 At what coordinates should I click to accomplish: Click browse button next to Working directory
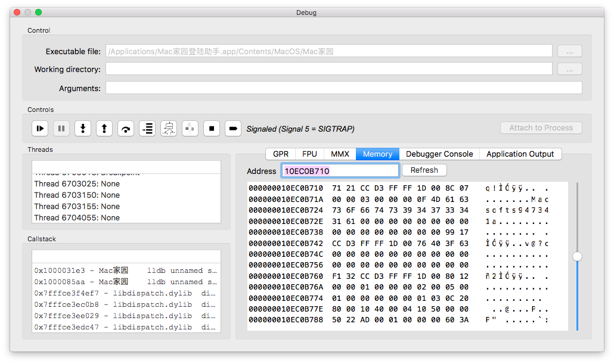[x=569, y=70]
